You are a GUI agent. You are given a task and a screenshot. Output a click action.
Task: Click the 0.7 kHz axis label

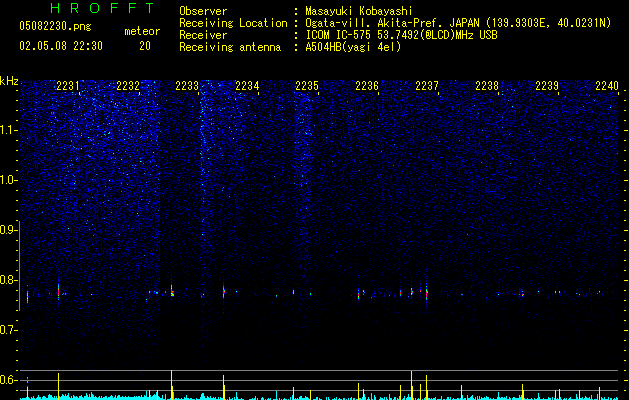pos(9,330)
